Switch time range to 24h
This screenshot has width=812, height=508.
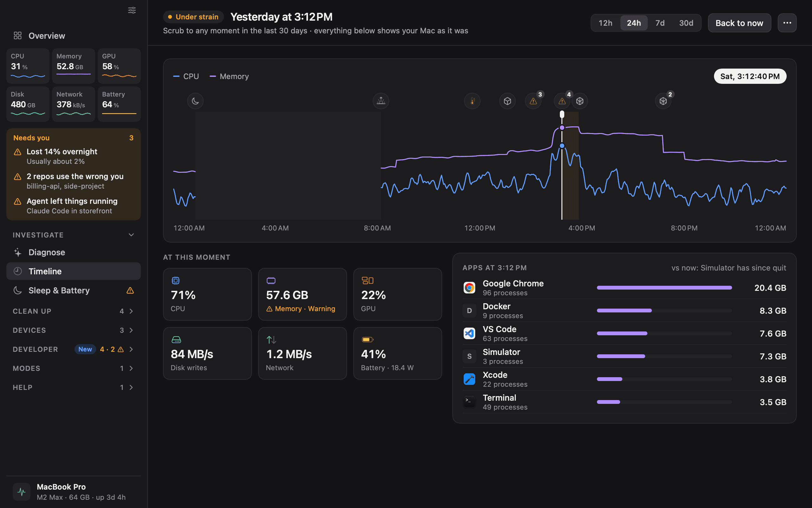(634, 23)
